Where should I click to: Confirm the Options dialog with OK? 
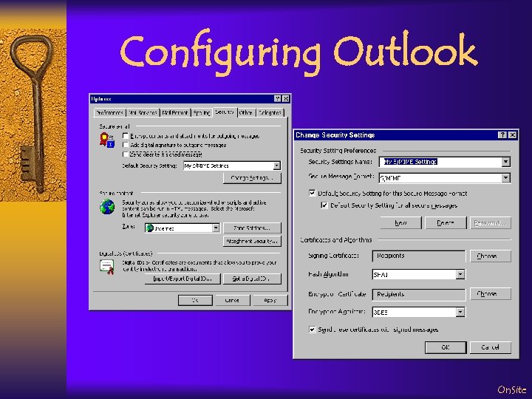tap(195, 300)
